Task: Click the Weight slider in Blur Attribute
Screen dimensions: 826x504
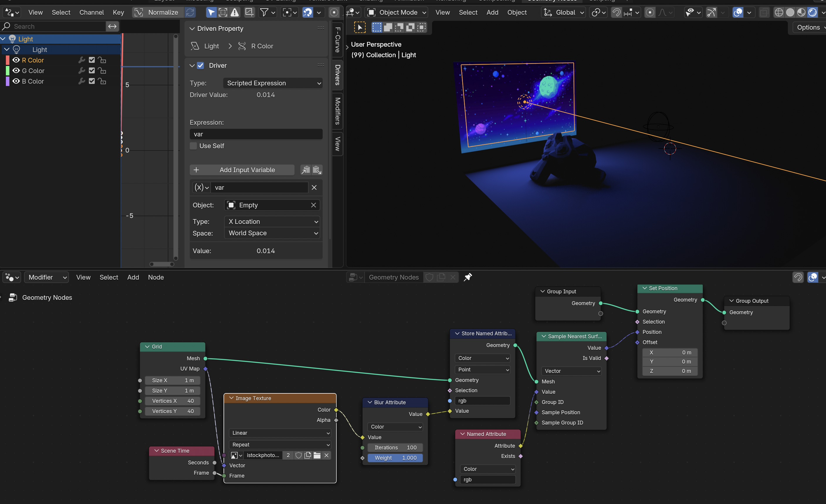Action: (395, 458)
